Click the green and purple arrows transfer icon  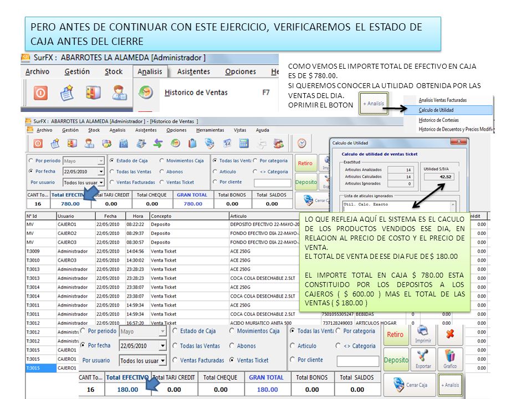[x=158, y=144]
